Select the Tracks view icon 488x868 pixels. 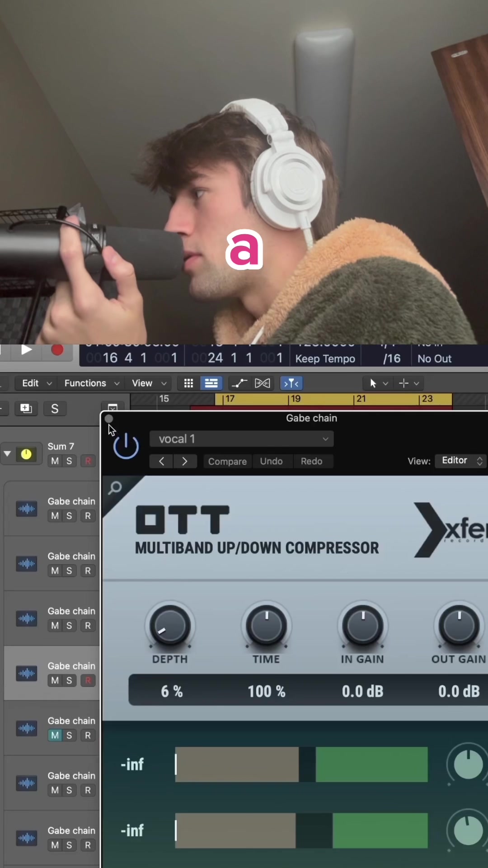pyautogui.click(x=211, y=383)
